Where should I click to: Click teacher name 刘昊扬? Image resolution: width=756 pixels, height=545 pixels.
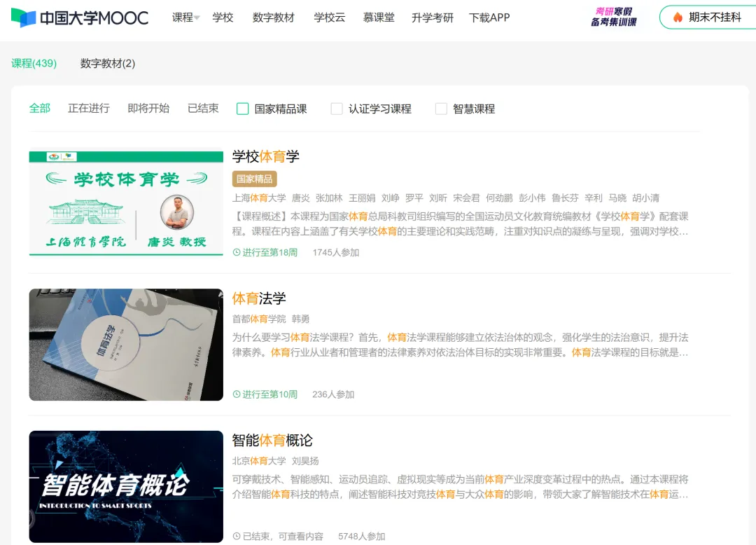point(305,461)
